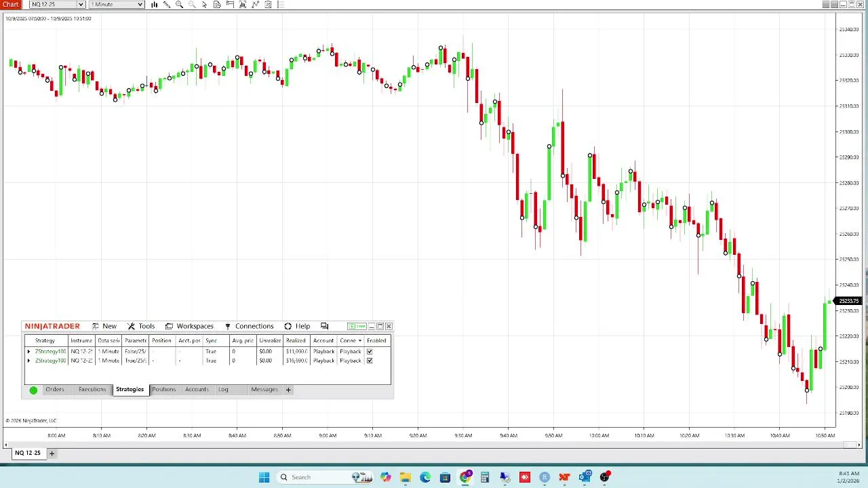868x488 pixels.
Task: Open the Help menu
Action: [297, 326]
